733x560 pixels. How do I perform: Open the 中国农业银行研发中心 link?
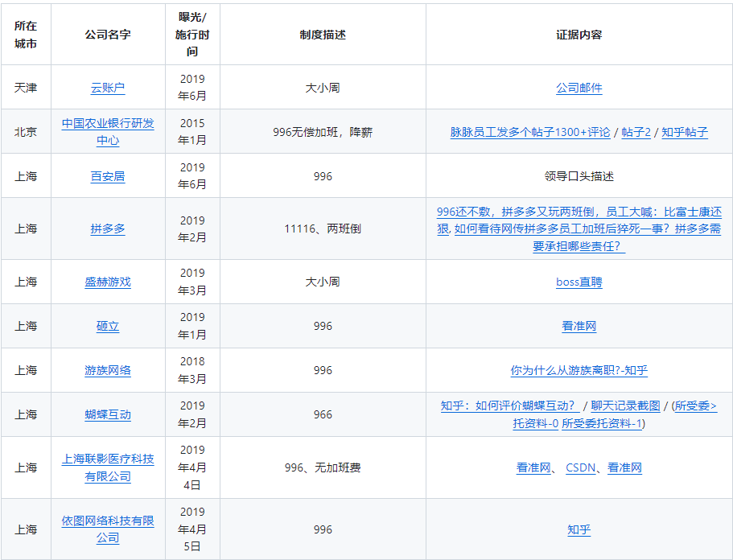[108, 132]
